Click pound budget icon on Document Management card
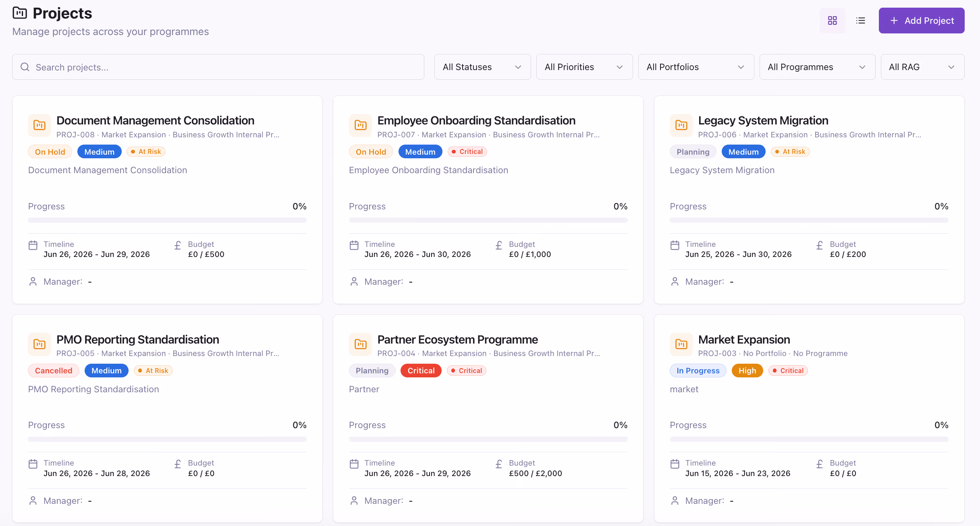This screenshot has height=526, width=980. [178, 245]
